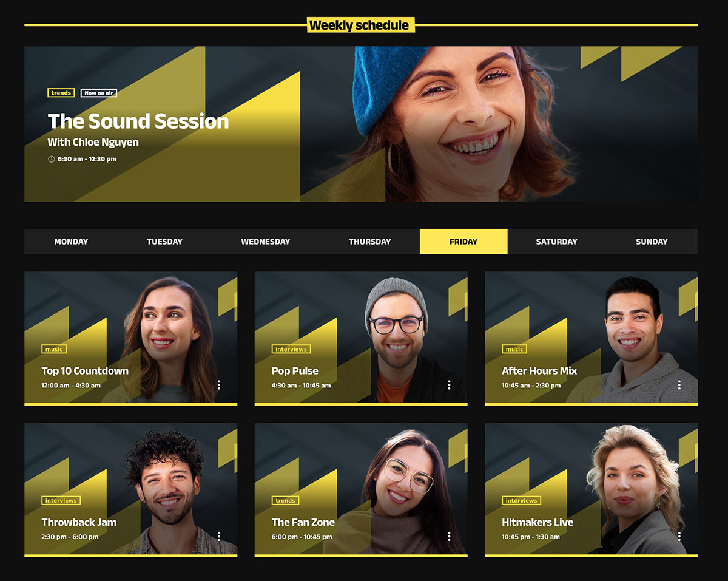Screen dimensions: 728x581
Task: Click 'interviews' tag on Throwback Jam card
Action: pyautogui.click(x=61, y=501)
